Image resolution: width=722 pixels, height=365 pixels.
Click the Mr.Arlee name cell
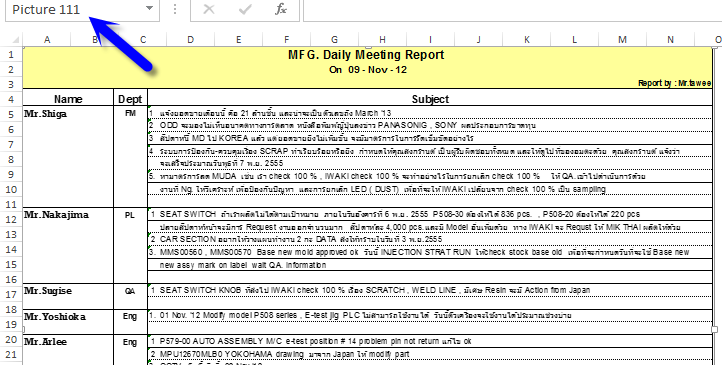(46, 342)
